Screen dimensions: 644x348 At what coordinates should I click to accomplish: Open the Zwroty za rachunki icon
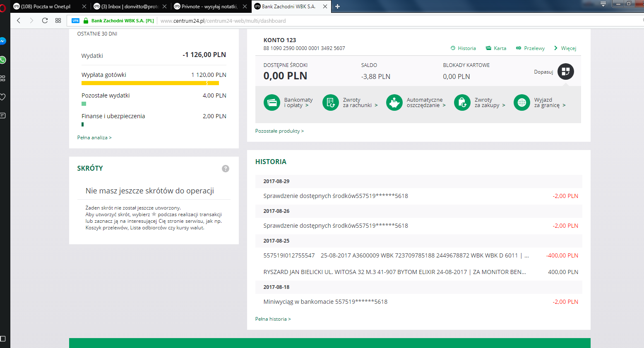click(x=331, y=102)
